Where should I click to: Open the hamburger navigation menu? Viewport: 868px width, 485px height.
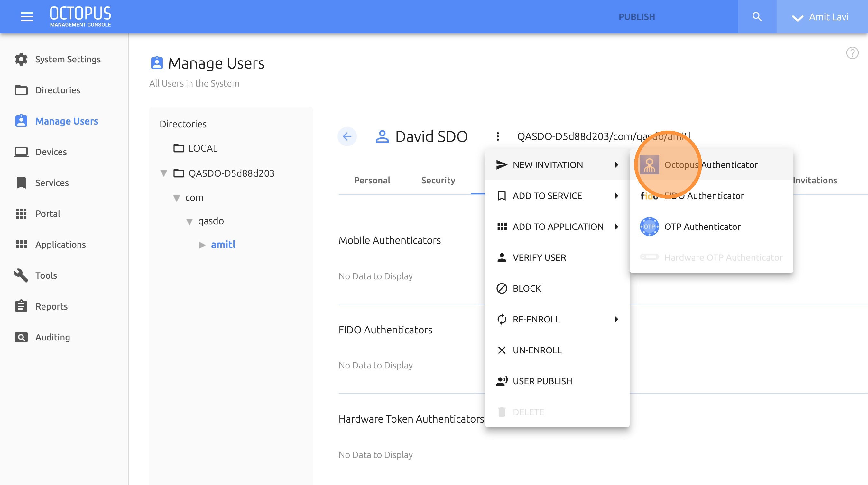click(x=27, y=16)
